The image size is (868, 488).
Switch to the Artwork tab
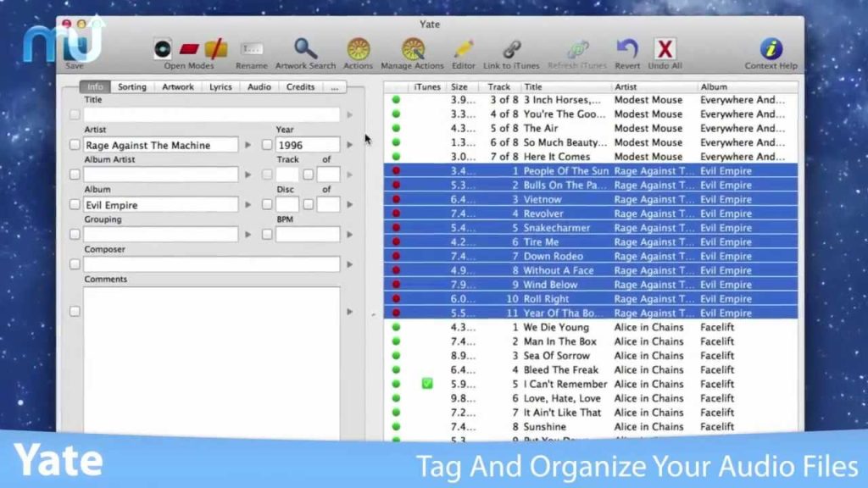click(178, 87)
